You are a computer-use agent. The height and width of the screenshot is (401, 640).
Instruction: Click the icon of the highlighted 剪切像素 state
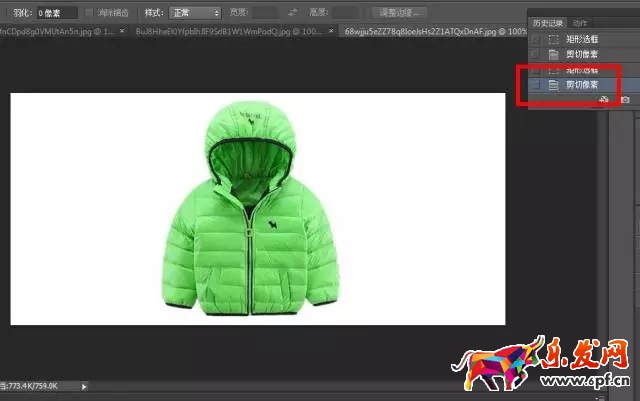[554, 85]
